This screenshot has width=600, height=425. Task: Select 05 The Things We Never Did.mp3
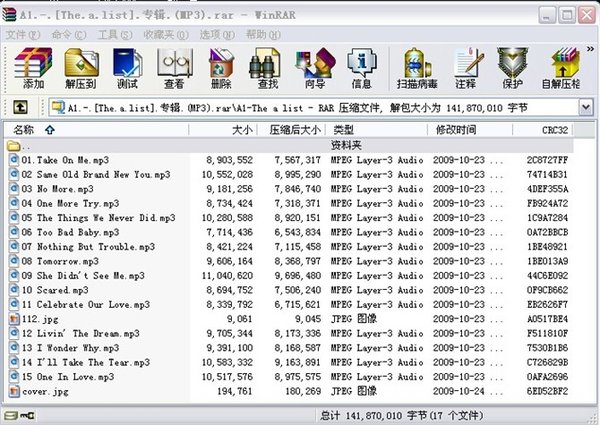[x=98, y=218]
